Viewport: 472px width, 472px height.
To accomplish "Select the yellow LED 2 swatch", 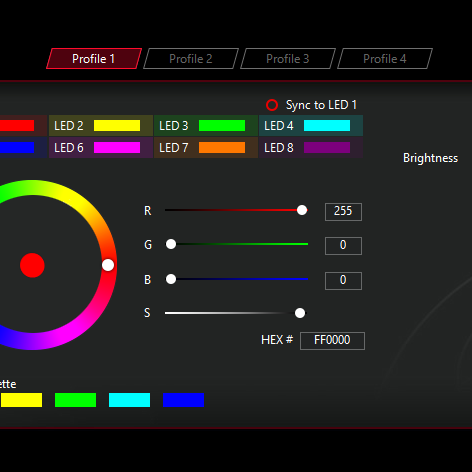I will click(x=117, y=126).
